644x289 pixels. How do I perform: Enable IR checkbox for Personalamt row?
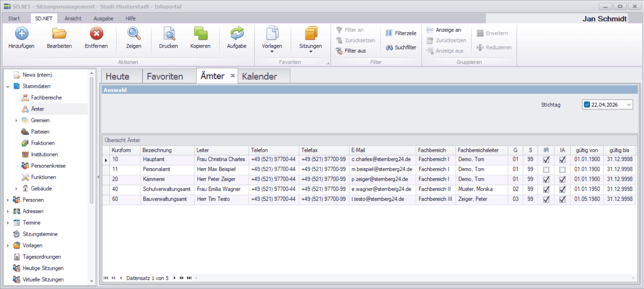[546, 170]
